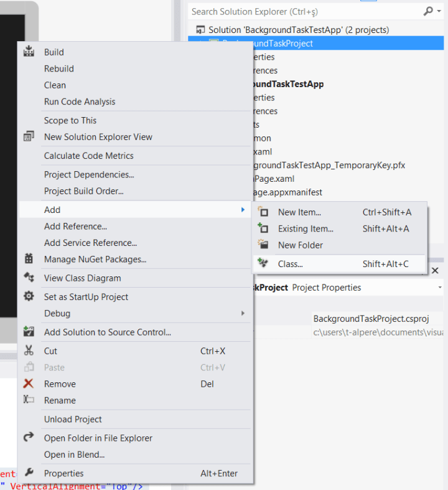448x490 pixels.
Task: Click the Properties wrench icon
Action: click(x=29, y=473)
